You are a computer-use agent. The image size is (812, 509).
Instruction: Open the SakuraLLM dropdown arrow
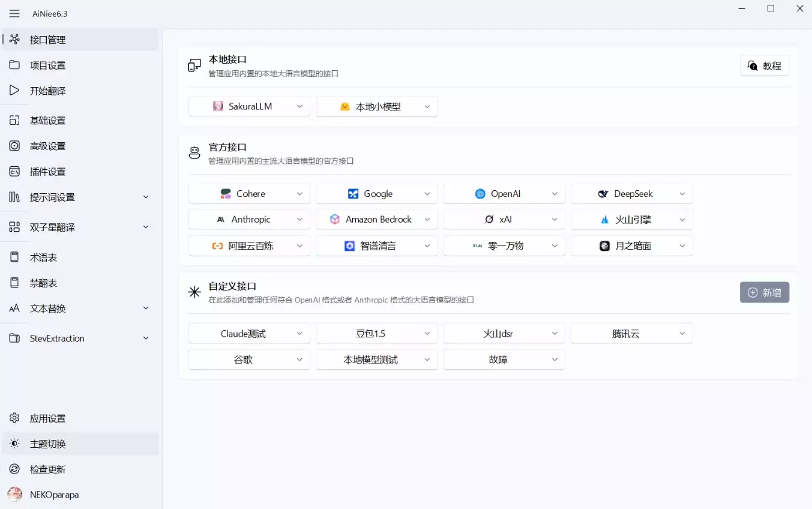point(299,107)
